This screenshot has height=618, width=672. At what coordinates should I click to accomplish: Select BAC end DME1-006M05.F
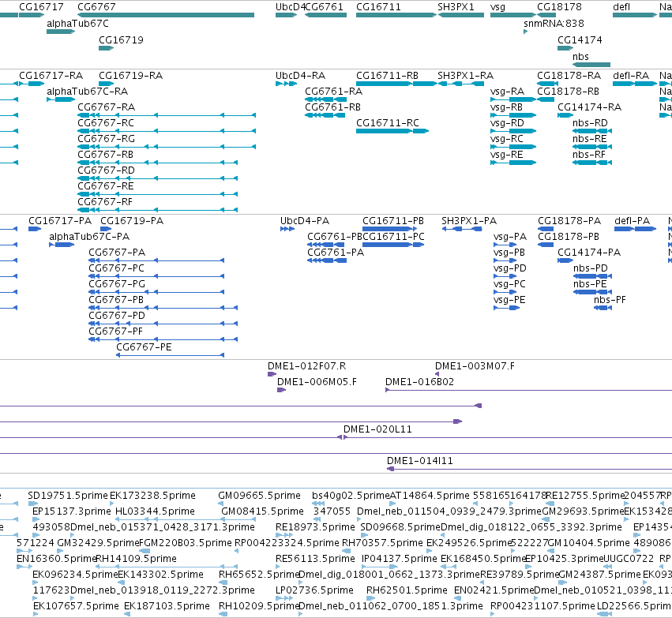tap(317, 382)
